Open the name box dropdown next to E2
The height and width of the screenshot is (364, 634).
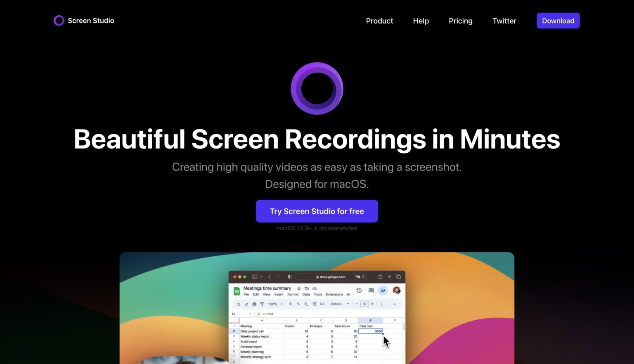coord(251,314)
